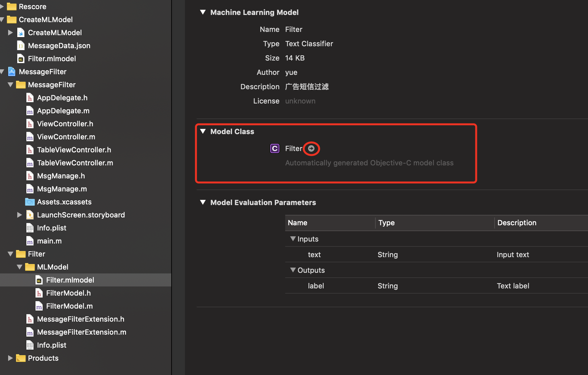
Task: Collapse the Machine Learning Model section
Action: (203, 12)
